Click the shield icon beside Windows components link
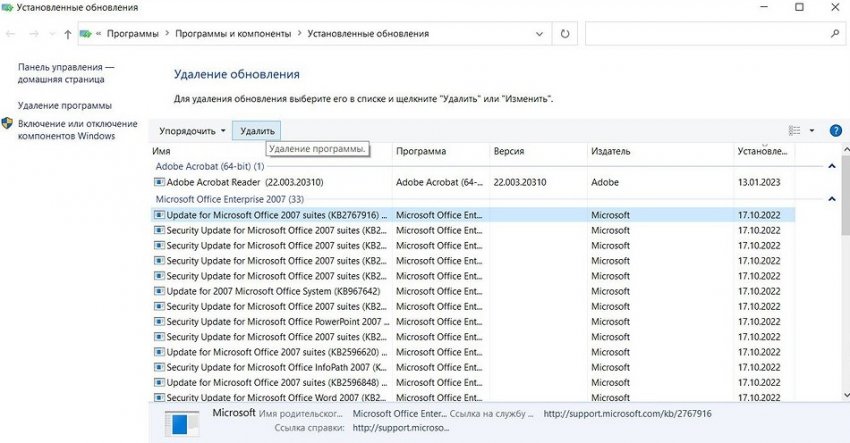Screen dimensions: 850x443 (7, 124)
